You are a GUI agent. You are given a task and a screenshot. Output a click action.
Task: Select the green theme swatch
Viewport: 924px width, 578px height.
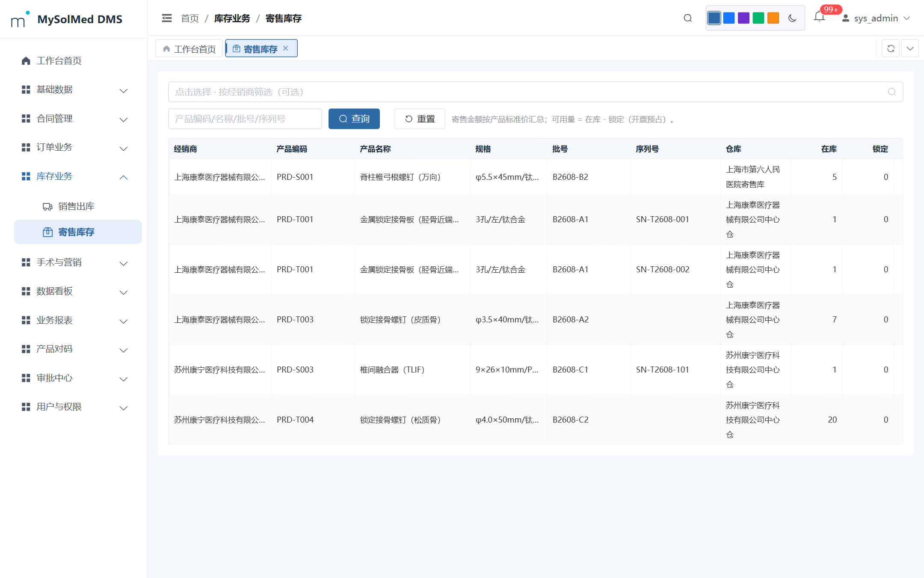(x=758, y=18)
